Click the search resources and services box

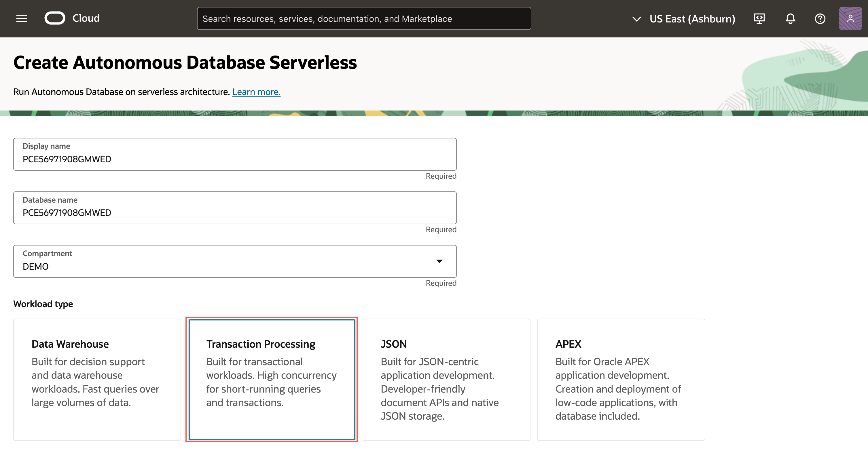click(363, 19)
